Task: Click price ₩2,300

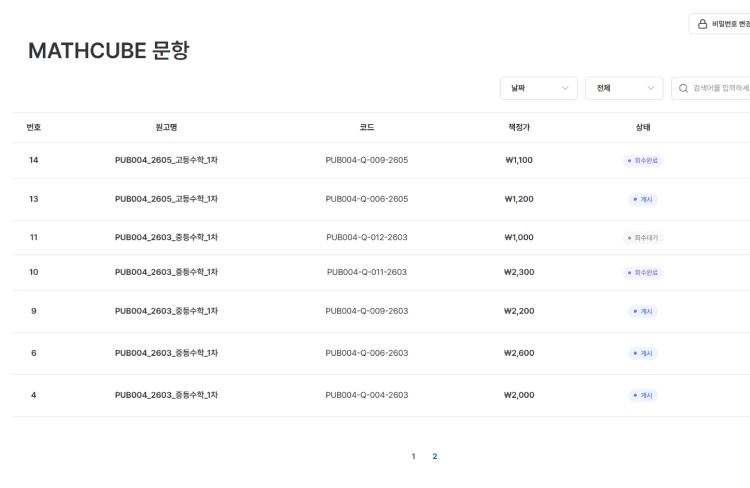Action: click(x=519, y=272)
